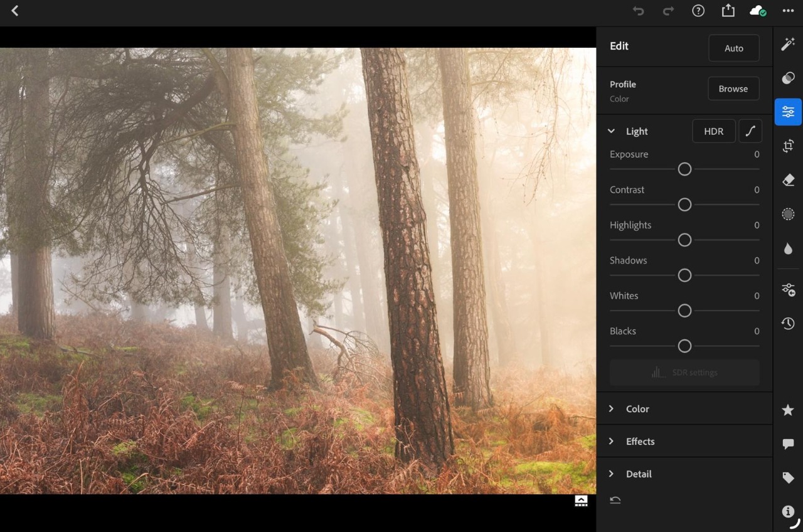Click the star Rate icon
The image size is (803, 532).
pyautogui.click(x=788, y=410)
